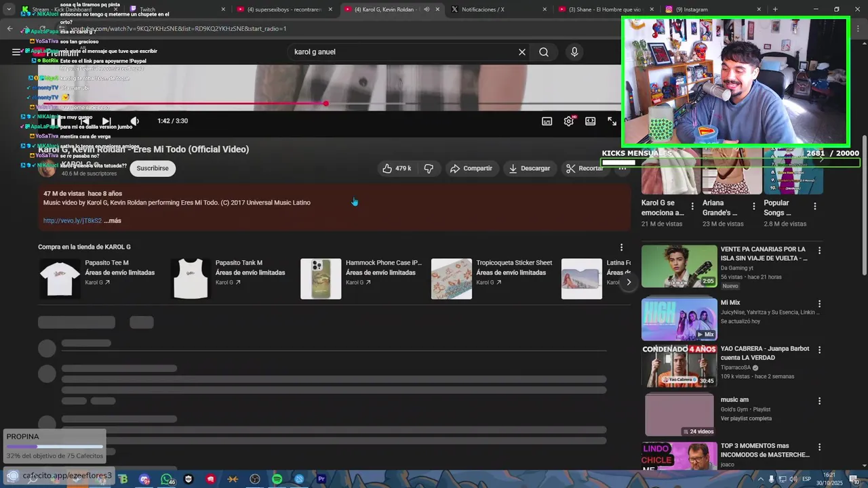Toggle subtitles/captions in the player
The height and width of the screenshot is (488, 868).
(547, 121)
